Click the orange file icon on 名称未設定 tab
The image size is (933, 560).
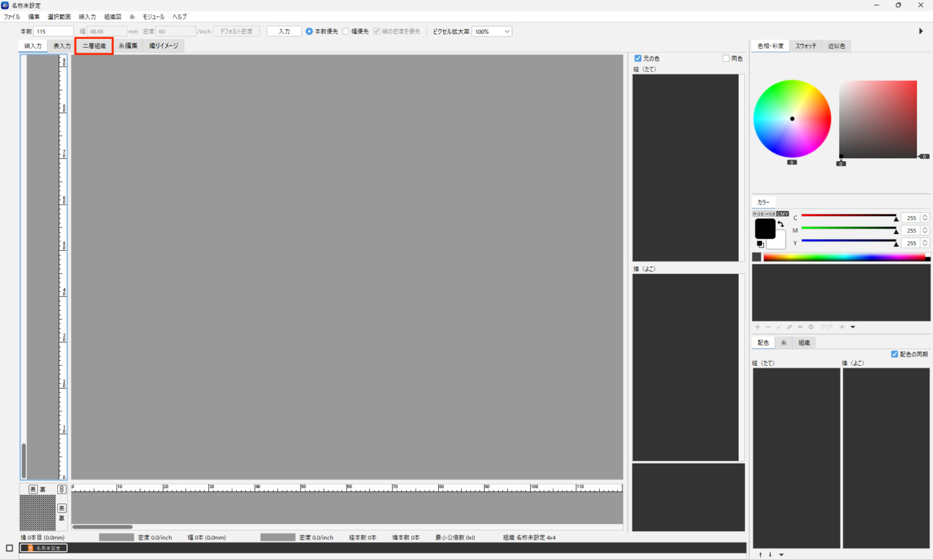30,548
